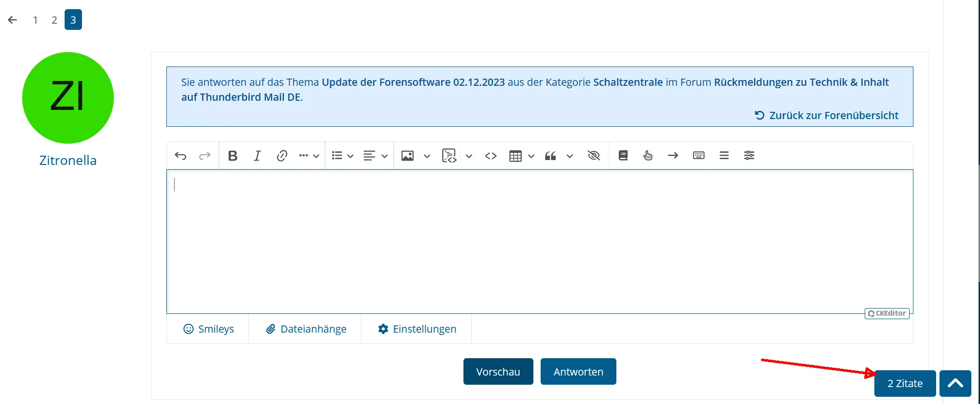The height and width of the screenshot is (404, 980).
Task: Click inside the reply text area
Action: pyautogui.click(x=540, y=241)
